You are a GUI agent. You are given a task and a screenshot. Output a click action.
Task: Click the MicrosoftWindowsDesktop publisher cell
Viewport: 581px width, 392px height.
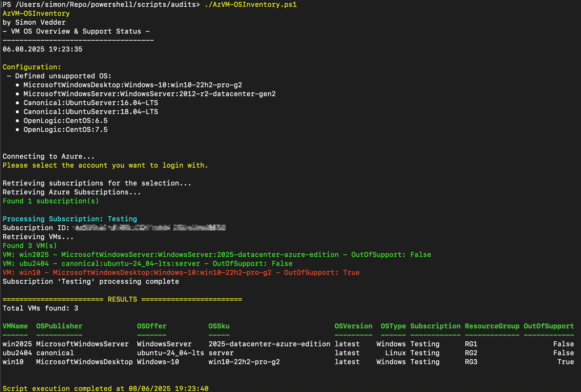pos(85,362)
